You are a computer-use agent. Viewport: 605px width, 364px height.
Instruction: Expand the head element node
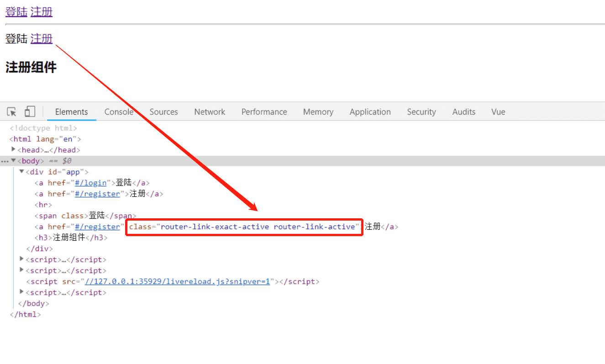[x=13, y=149]
